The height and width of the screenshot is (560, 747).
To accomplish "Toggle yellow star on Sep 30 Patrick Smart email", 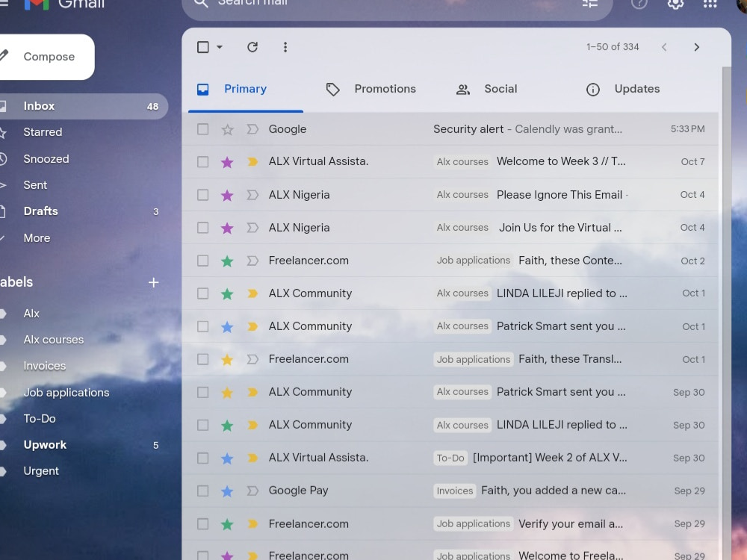I will pyautogui.click(x=227, y=392).
